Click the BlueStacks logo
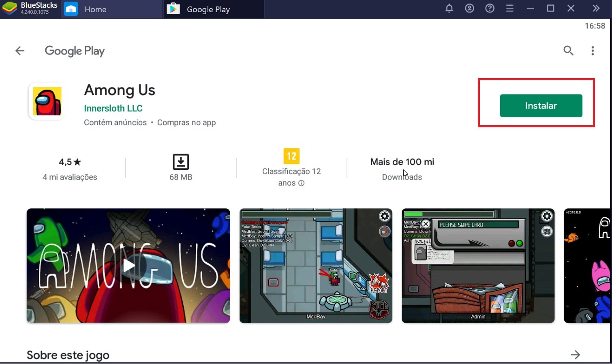The height and width of the screenshot is (364, 612). pos(10,9)
